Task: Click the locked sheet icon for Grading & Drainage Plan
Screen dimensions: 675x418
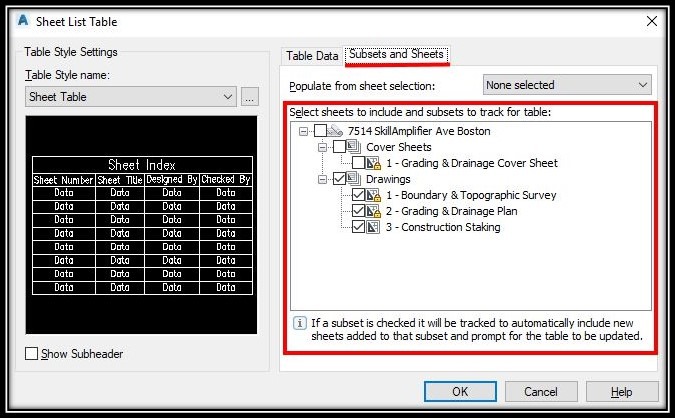Action: 373,211
